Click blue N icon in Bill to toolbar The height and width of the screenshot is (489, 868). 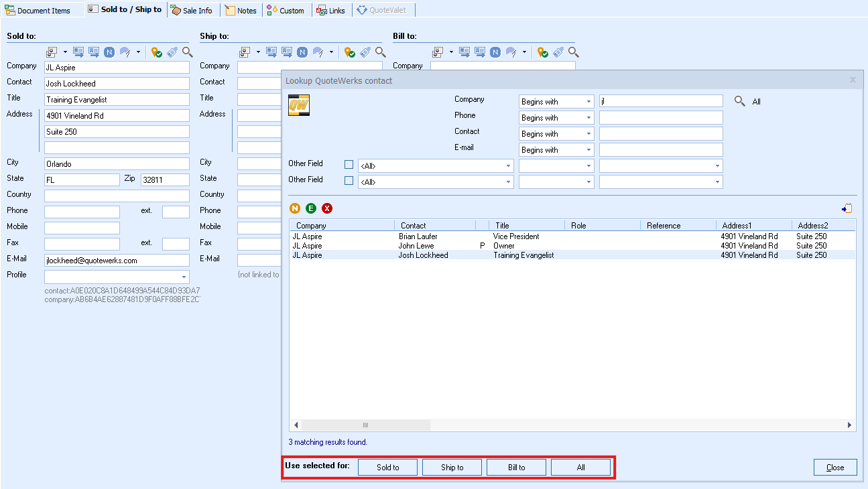495,52
